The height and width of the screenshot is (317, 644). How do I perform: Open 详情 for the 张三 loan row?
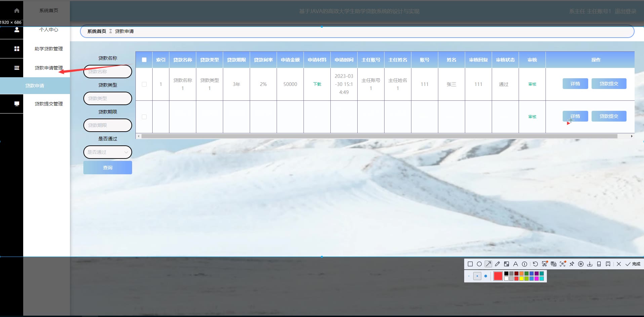pyautogui.click(x=575, y=84)
